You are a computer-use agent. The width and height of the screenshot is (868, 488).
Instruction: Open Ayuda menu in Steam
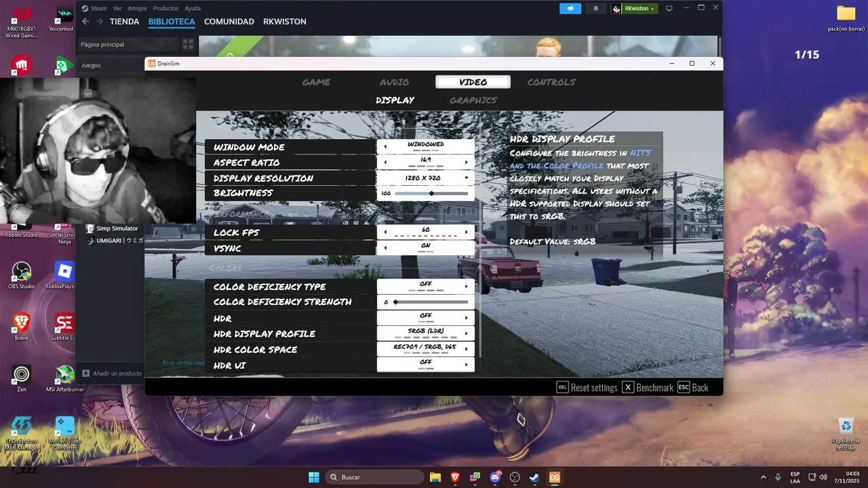click(193, 8)
